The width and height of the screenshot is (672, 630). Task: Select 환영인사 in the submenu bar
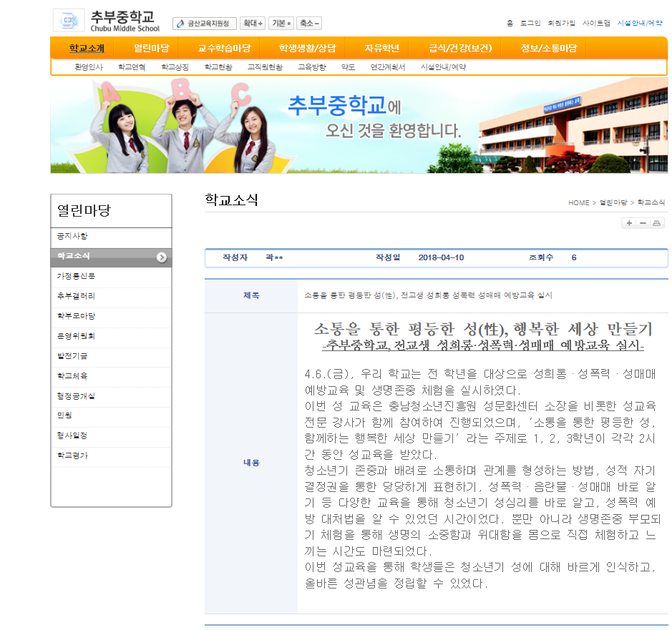click(x=89, y=67)
